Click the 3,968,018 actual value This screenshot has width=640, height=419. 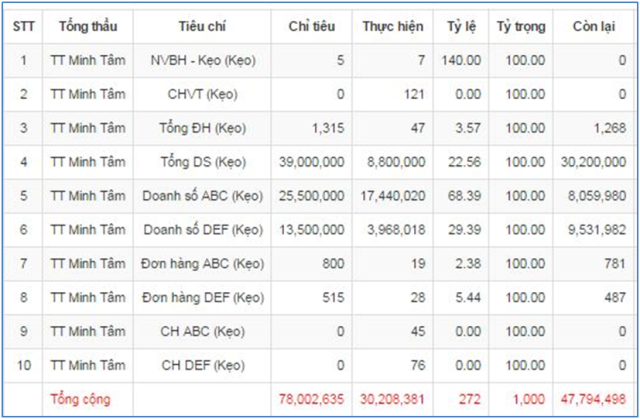396,230
